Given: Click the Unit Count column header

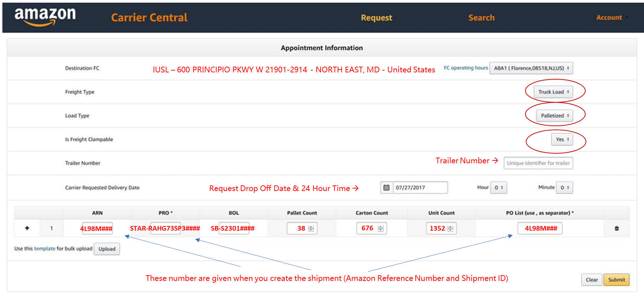Looking at the screenshot, I should (442, 213).
